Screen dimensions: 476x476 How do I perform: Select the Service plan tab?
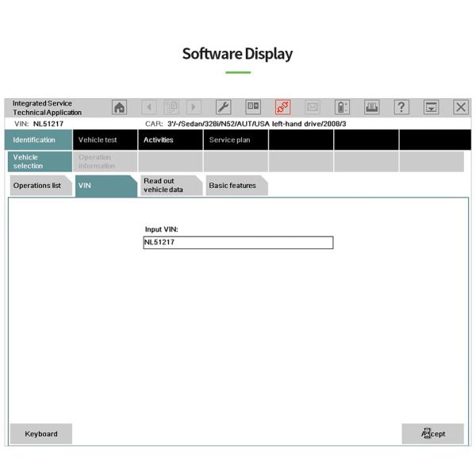tap(235, 140)
